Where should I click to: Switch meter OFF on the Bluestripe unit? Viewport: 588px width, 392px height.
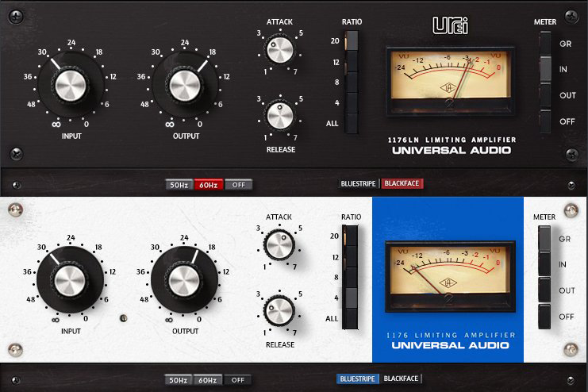(544, 317)
